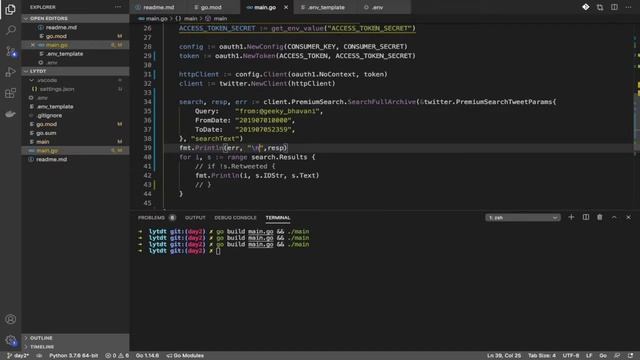The height and width of the screenshot is (360, 640).
Task: Open the 1: zsh terminal selector dropdown
Action: 523,218
